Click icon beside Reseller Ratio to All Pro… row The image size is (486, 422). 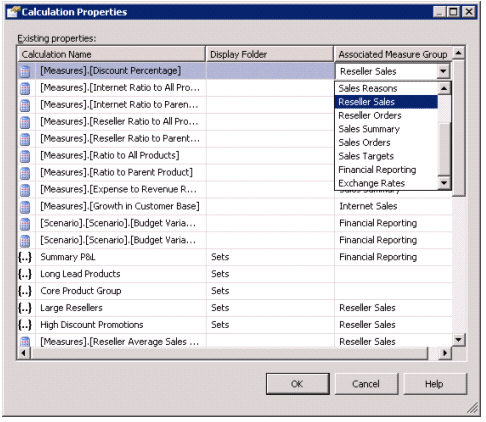[25, 122]
